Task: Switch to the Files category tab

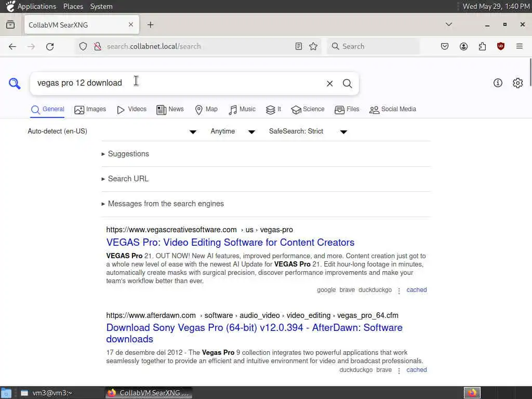Action: 347,109
